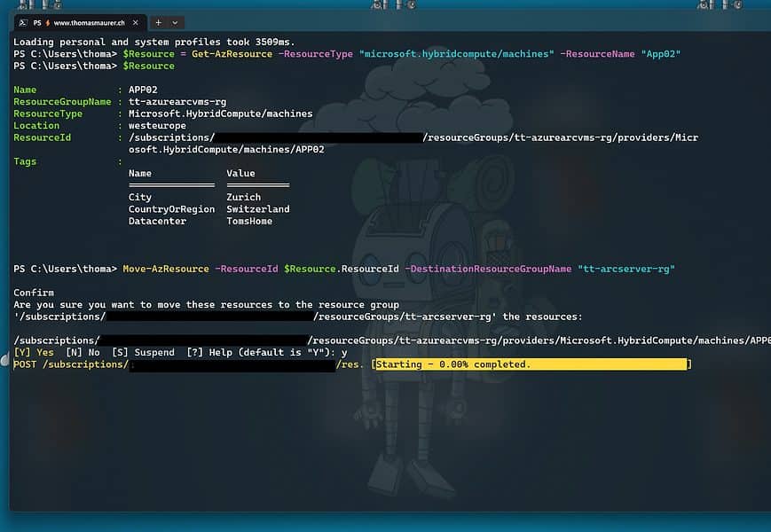
Task: Click the ResourceGroupName label
Action: coord(62,102)
